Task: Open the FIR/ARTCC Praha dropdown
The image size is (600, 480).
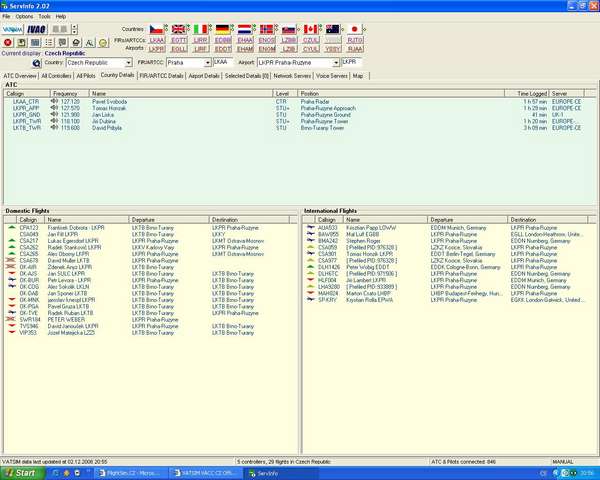Action: (x=207, y=63)
